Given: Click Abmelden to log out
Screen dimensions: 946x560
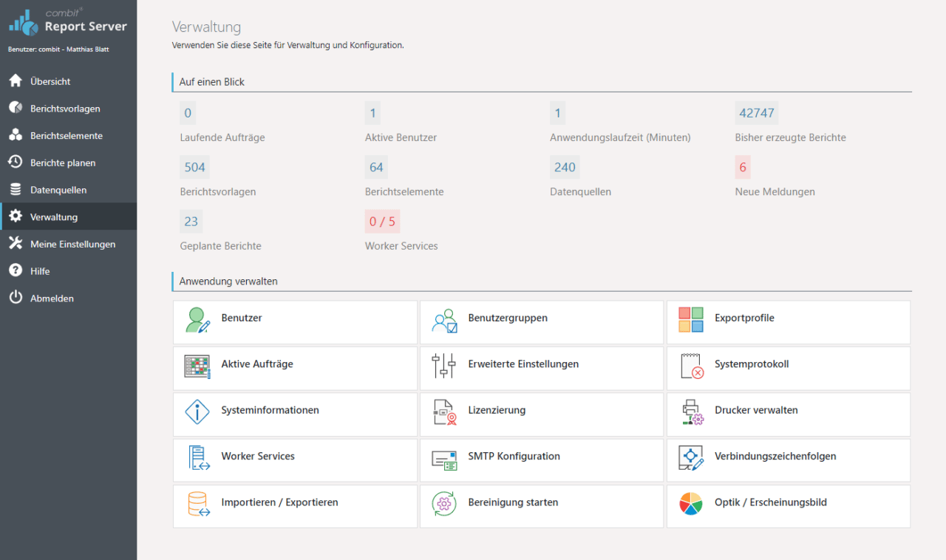Looking at the screenshot, I should [x=50, y=298].
